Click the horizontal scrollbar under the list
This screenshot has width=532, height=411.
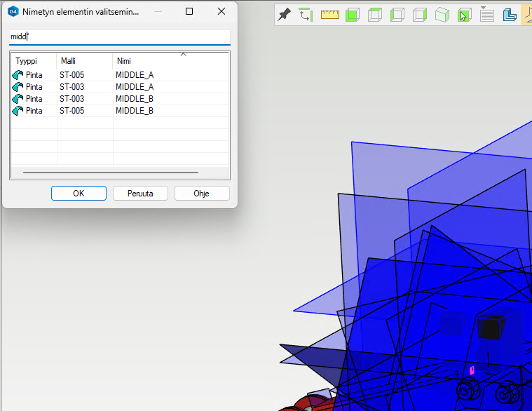point(111,172)
